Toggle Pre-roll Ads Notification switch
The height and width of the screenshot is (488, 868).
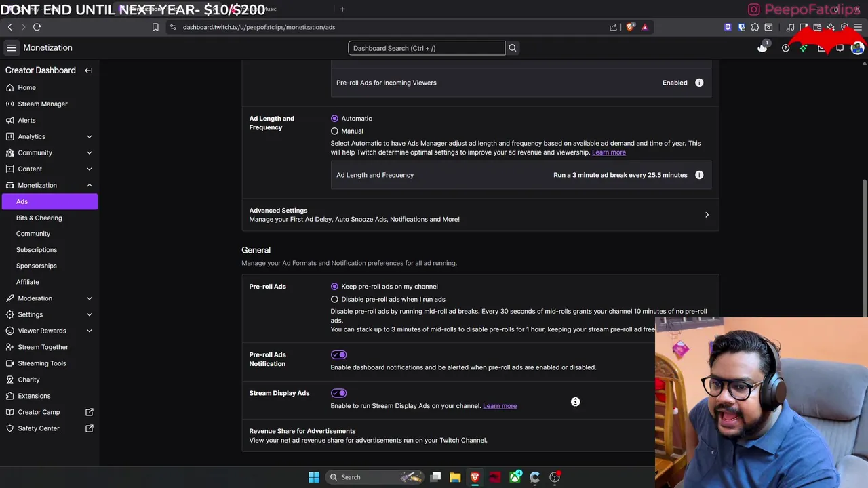click(x=338, y=354)
